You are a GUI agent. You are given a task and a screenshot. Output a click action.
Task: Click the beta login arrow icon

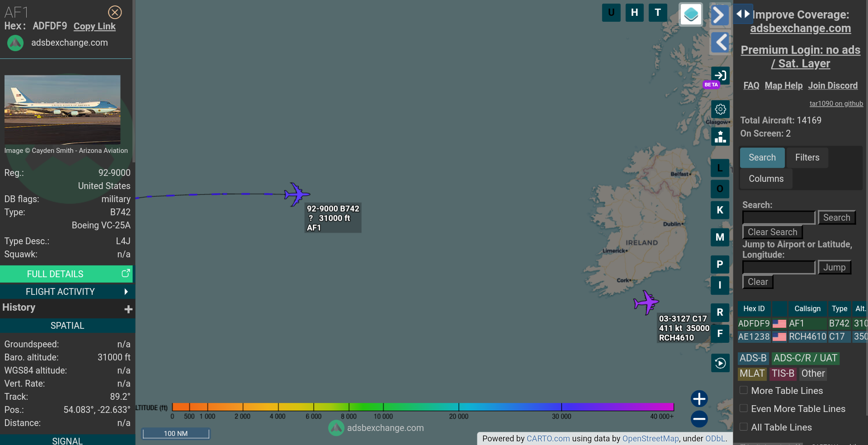click(720, 76)
